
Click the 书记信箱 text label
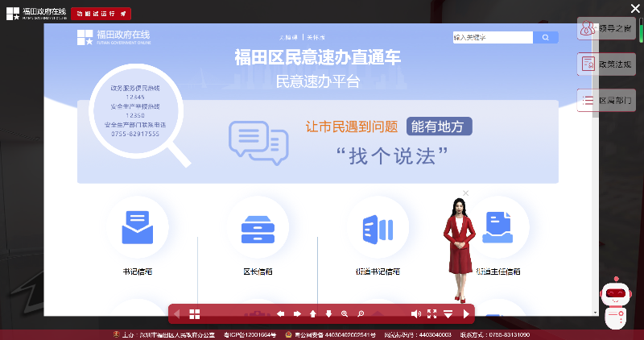tap(138, 272)
